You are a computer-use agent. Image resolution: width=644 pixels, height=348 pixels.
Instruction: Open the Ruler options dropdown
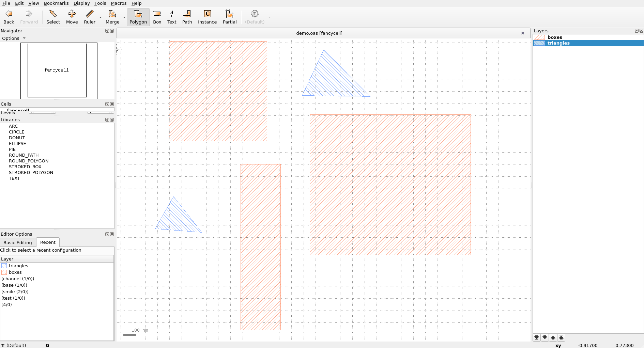pyautogui.click(x=101, y=18)
